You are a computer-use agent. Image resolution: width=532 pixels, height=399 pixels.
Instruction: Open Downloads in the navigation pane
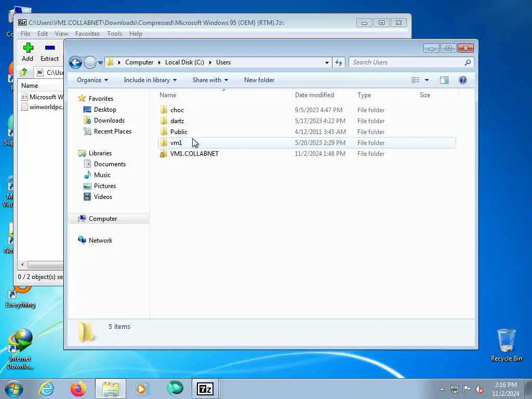[x=109, y=121]
